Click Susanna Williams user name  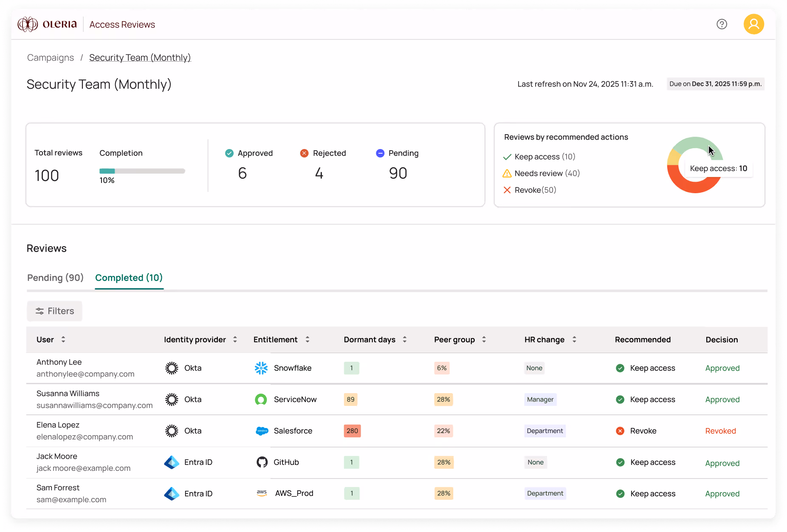(68, 394)
